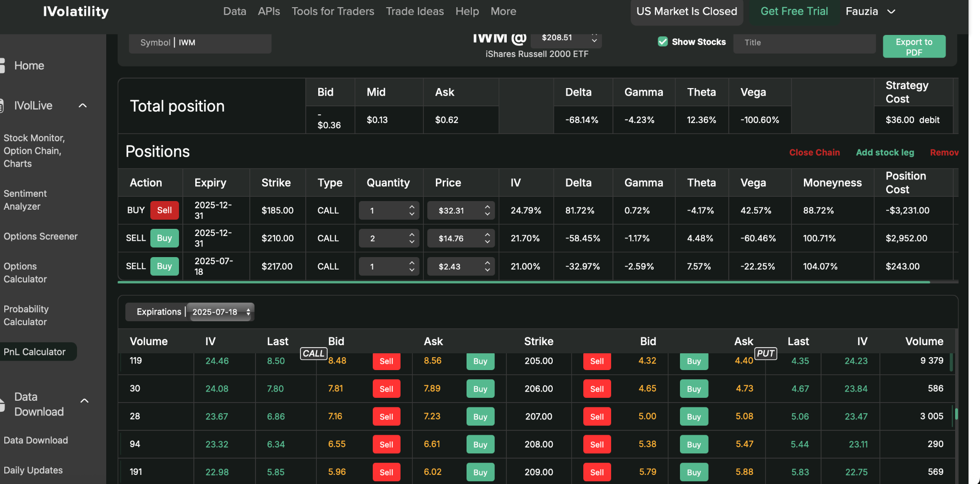Click Close Chain link
This screenshot has height=484, width=980.
tap(814, 152)
